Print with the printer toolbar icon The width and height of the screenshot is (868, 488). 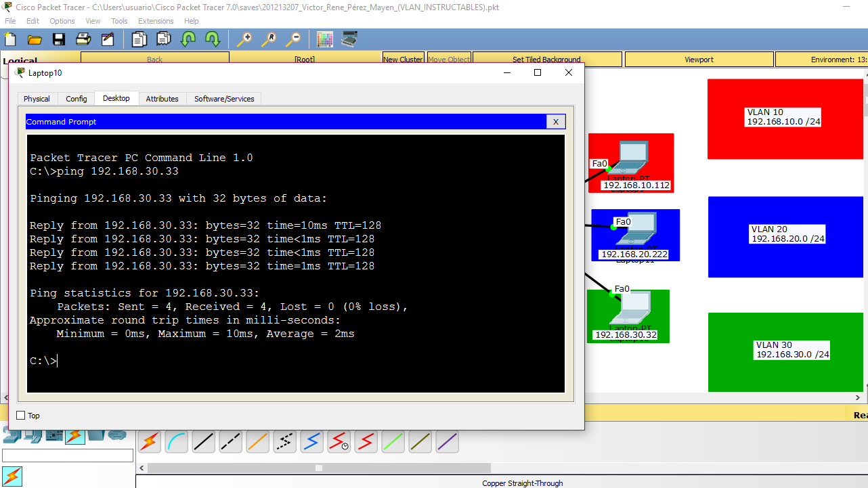point(83,39)
